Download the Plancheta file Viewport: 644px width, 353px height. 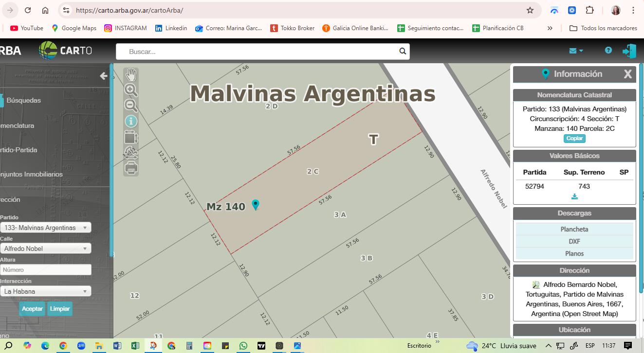[x=574, y=229]
